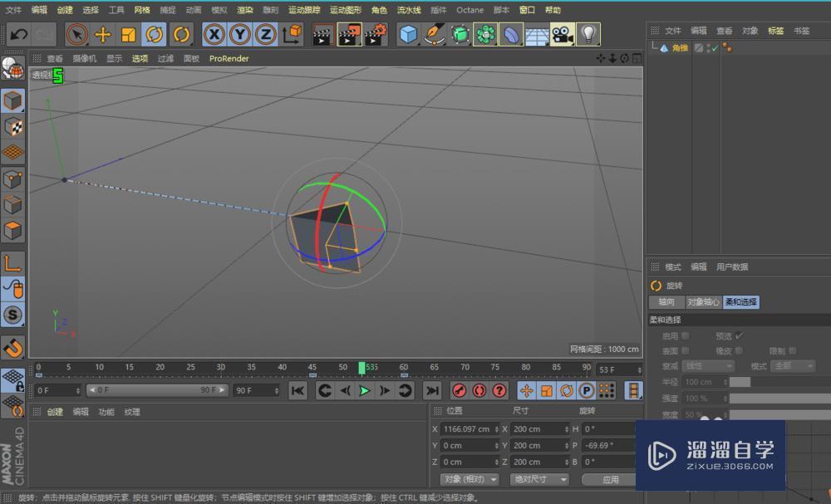
Task: Open Render Settings clapperboard with gear
Action: (x=376, y=34)
